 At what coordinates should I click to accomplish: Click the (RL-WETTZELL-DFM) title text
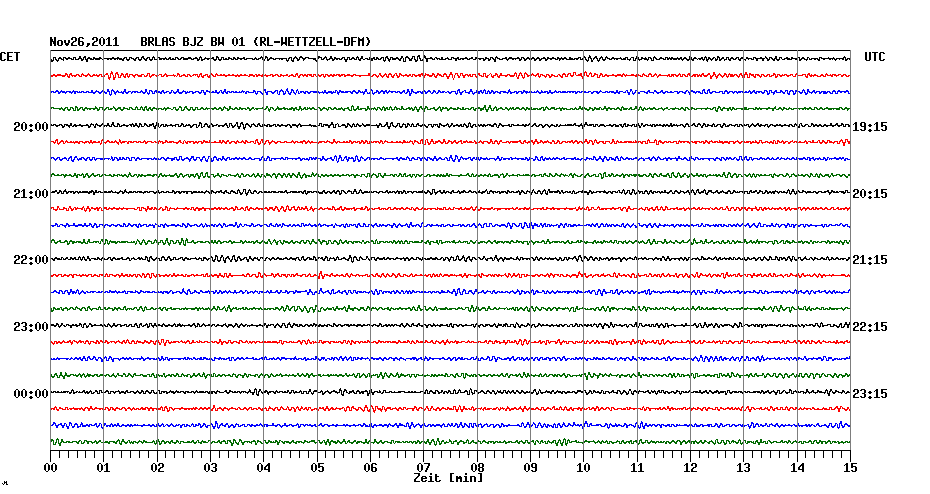click(x=313, y=42)
